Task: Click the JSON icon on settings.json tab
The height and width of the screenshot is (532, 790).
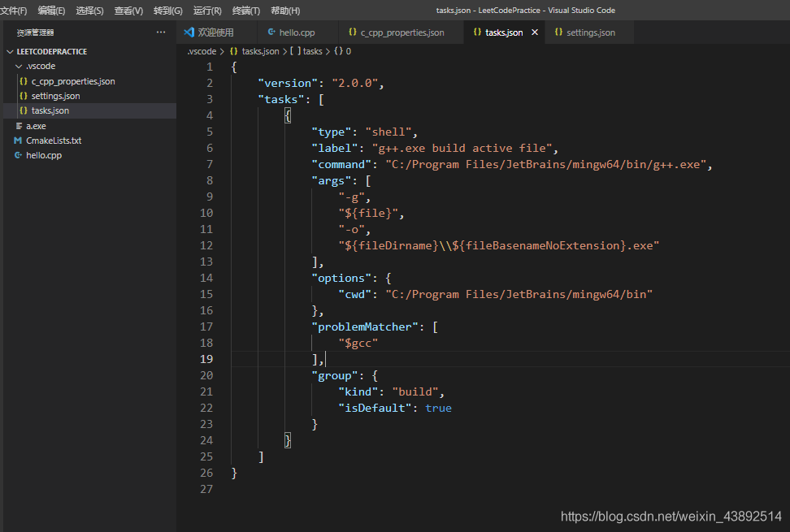Action: pos(558,32)
